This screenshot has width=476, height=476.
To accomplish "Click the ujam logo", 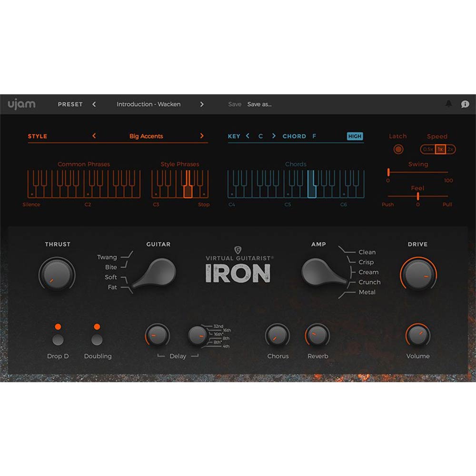I will (x=21, y=104).
